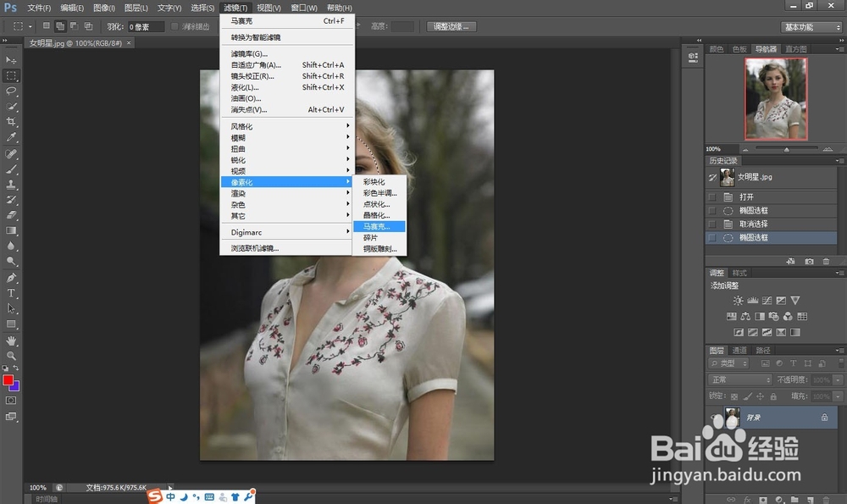
Task: Select the Lasso tool
Action: (x=11, y=91)
